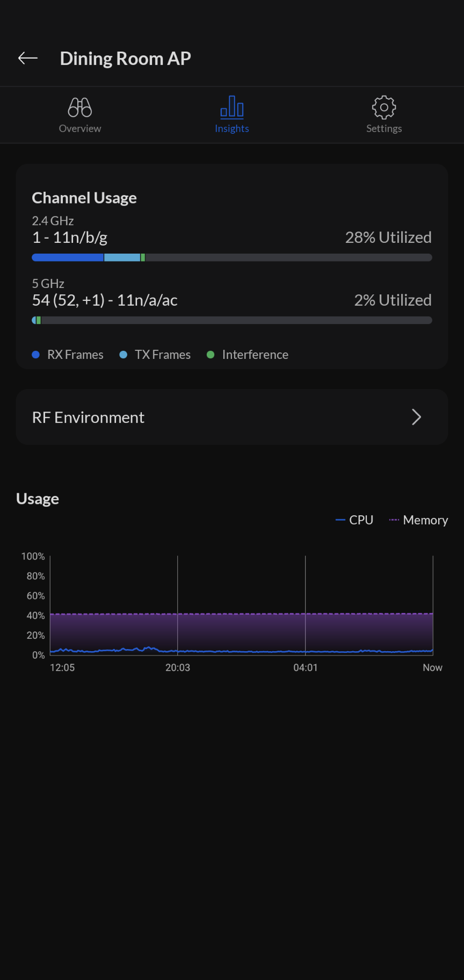Toggle the CPU series label
Viewport: 464px width, 980px height.
tap(361, 520)
